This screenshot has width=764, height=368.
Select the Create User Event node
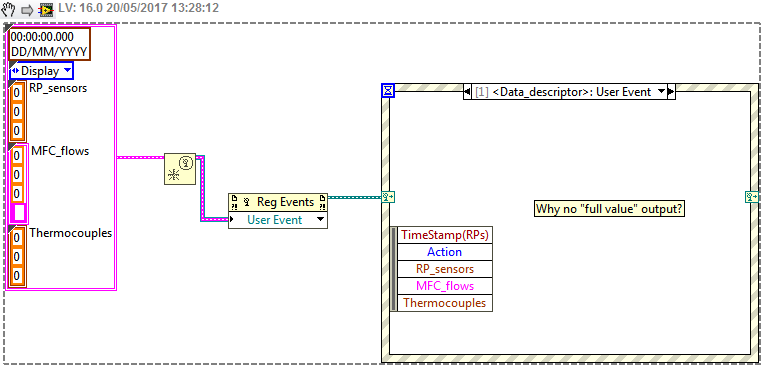point(180,169)
